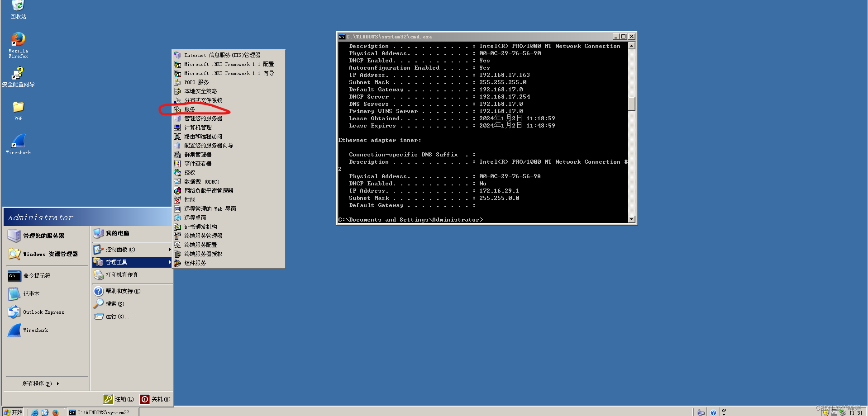Open 服务 (Services) in admin tools
The image size is (868, 416).
tap(229, 109)
